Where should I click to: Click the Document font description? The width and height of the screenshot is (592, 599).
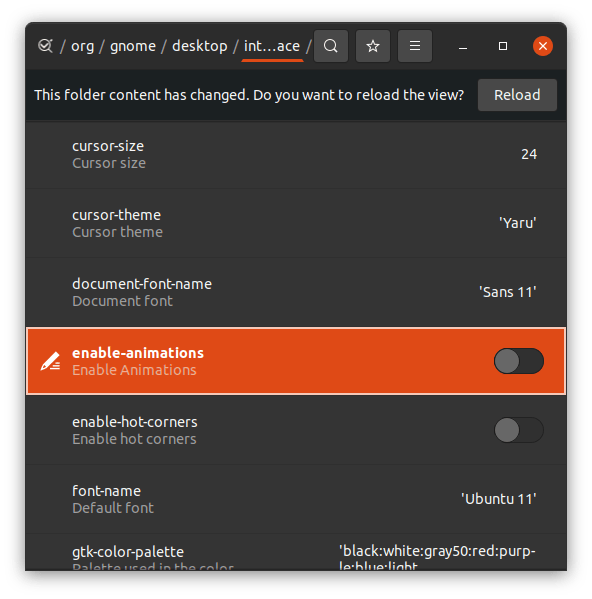[x=122, y=301]
